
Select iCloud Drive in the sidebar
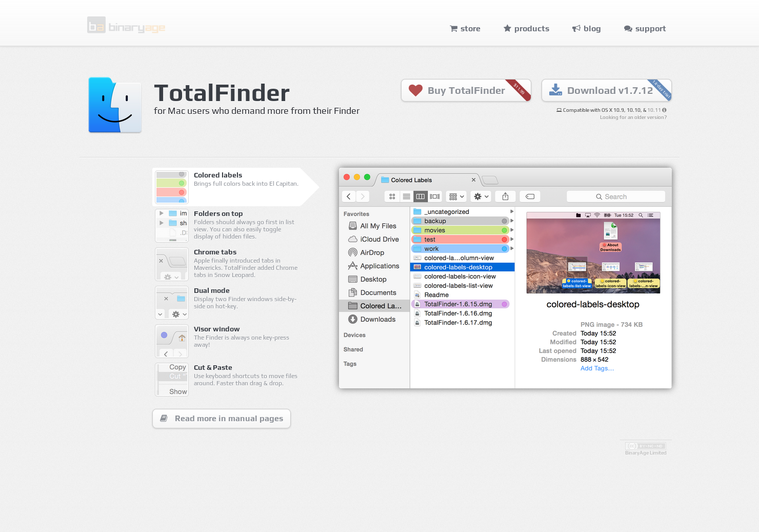point(378,239)
